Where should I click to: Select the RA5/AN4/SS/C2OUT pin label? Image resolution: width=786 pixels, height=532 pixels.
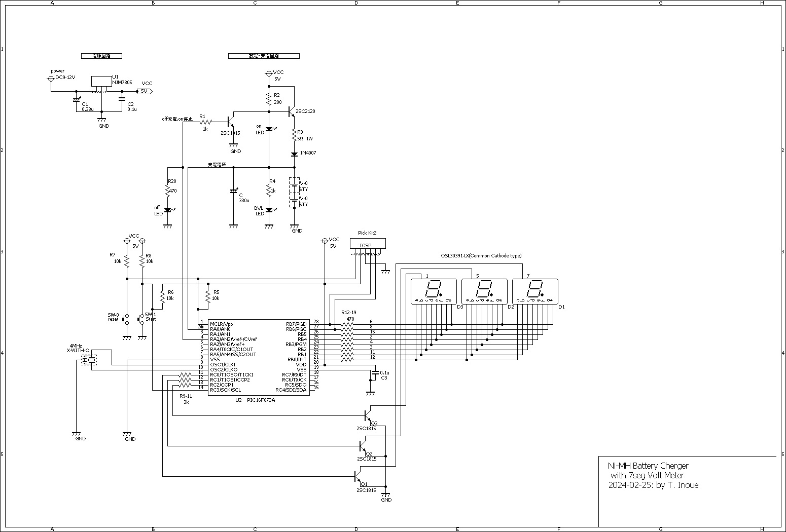(x=233, y=354)
